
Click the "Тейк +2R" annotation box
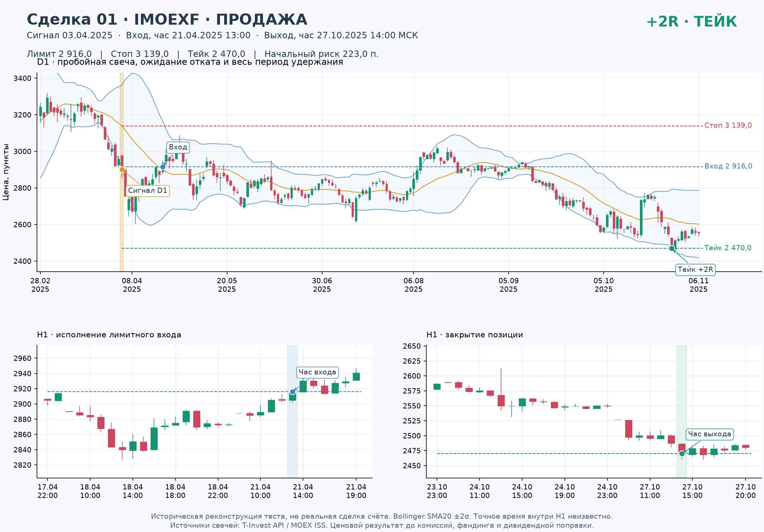coord(695,269)
